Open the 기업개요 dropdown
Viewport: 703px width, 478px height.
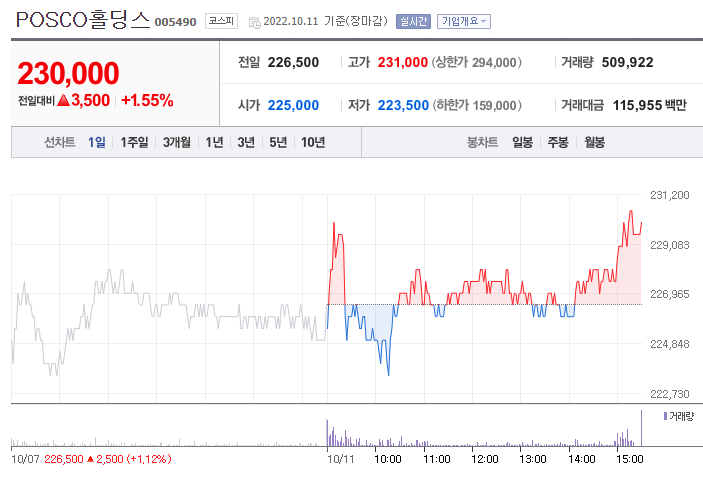(464, 21)
